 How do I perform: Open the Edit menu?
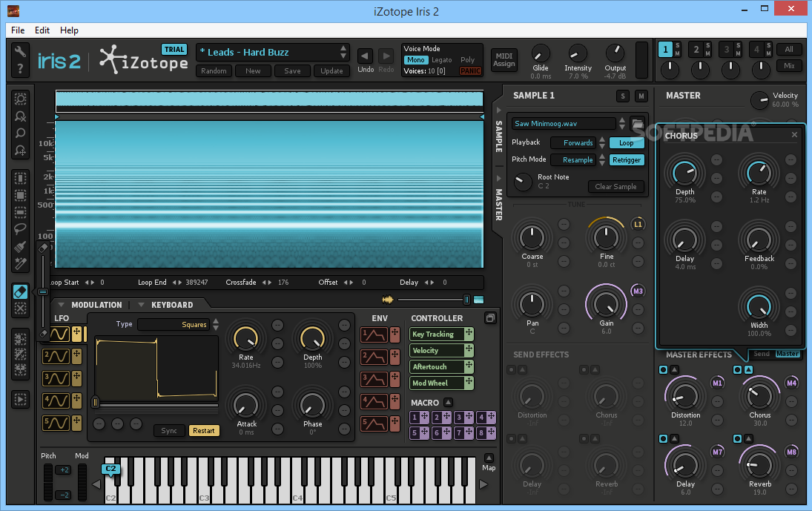[x=42, y=30]
